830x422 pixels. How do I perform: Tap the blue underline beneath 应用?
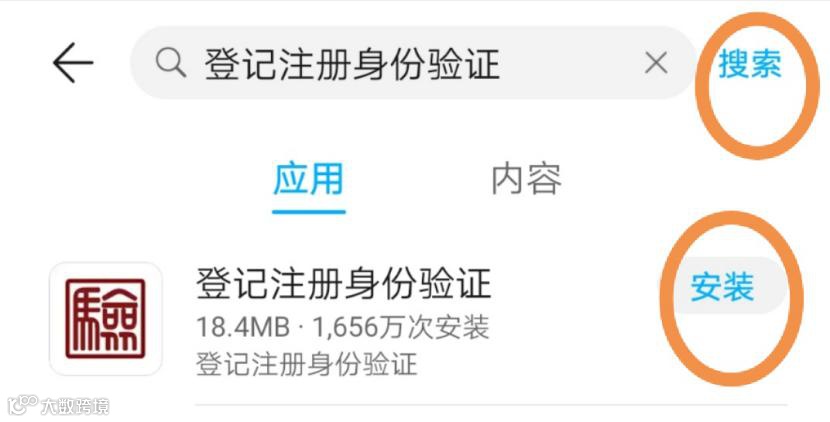click(x=309, y=212)
